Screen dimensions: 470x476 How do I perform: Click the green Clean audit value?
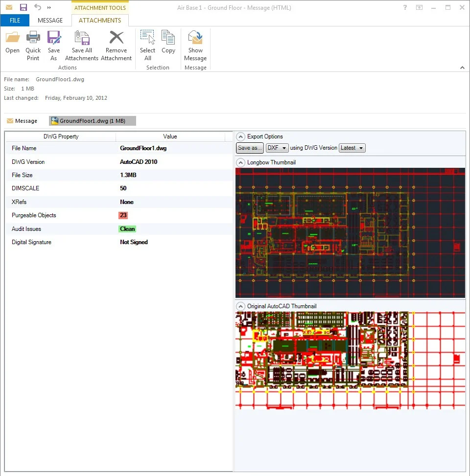click(127, 229)
